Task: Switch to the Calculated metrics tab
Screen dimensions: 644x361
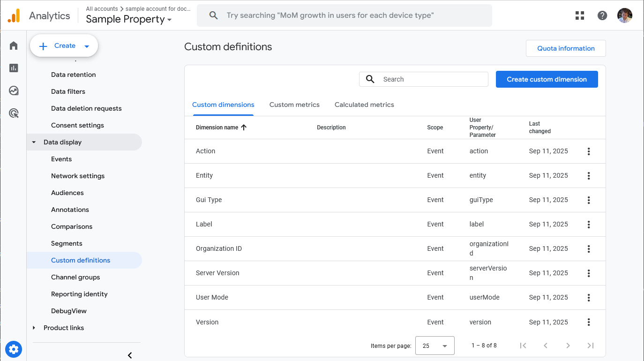Action: click(364, 105)
